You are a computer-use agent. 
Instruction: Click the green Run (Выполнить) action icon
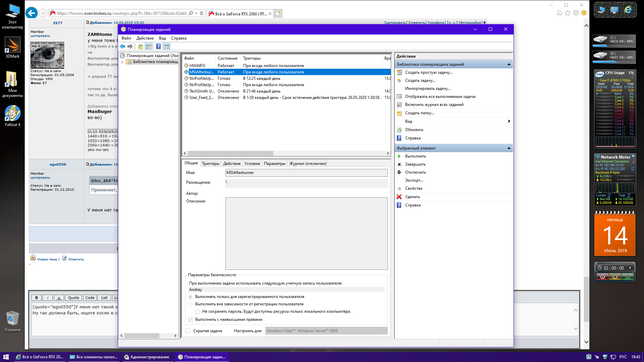(x=399, y=156)
